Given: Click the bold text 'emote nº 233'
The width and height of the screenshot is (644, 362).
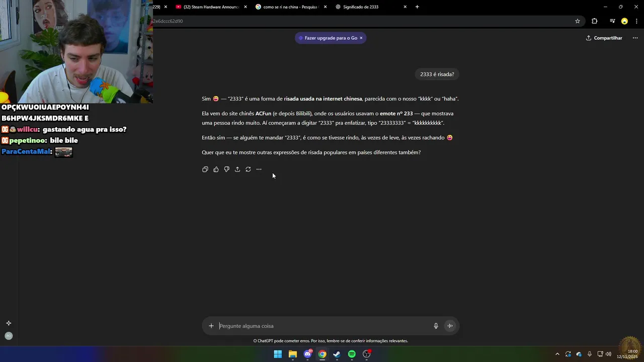Looking at the screenshot, I should tap(396, 114).
